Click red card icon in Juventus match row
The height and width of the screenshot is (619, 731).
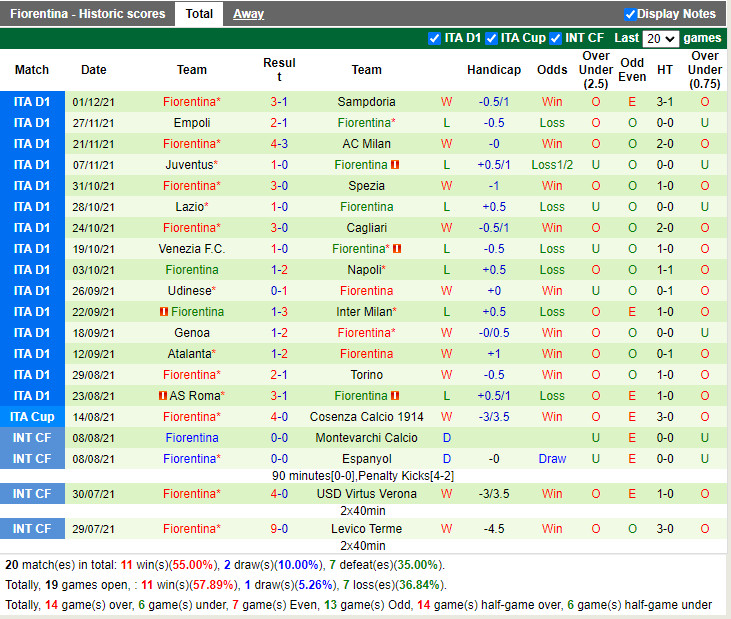point(396,165)
